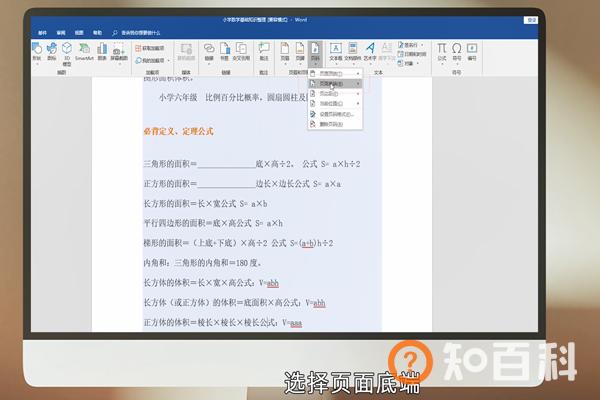Insert 日期和时间 date and time

click(x=412, y=54)
